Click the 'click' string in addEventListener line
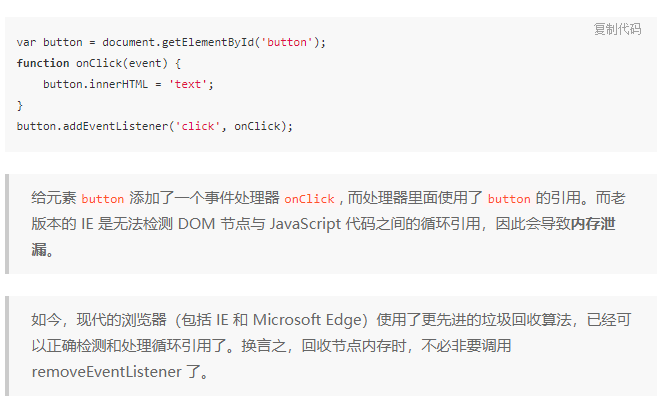This screenshot has height=406, width=668. coord(198,126)
